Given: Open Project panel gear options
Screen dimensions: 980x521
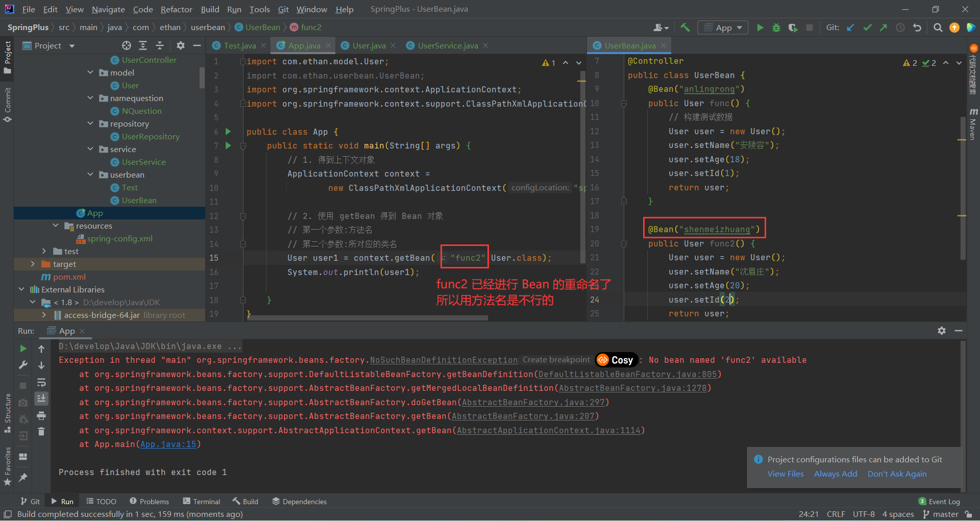Looking at the screenshot, I should pyautogui.click(x=180, y=45).
